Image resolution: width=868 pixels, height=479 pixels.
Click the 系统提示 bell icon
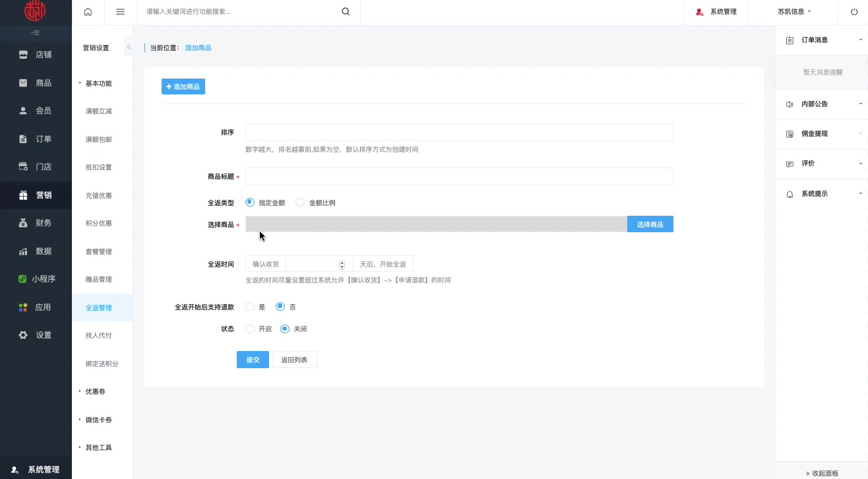pos(790,194)
